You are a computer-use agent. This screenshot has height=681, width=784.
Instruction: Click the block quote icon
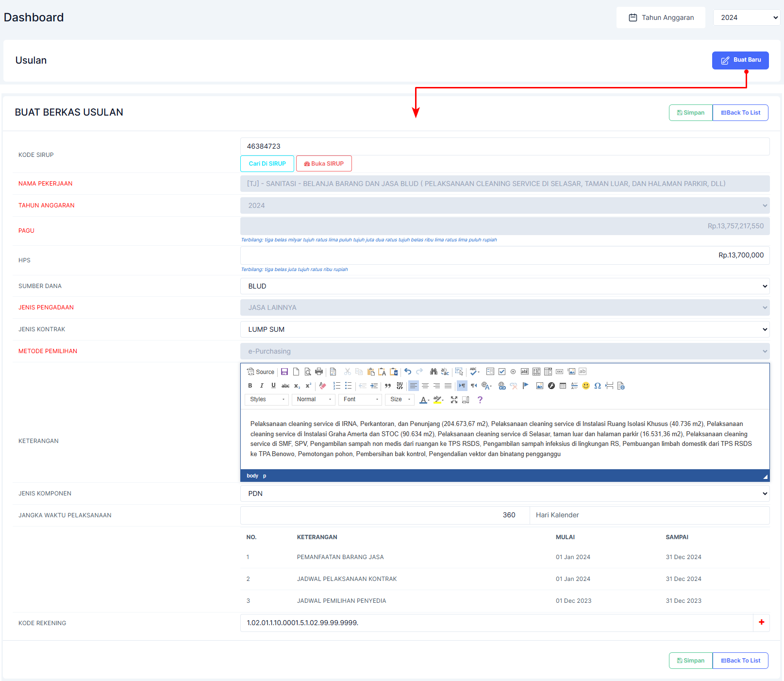(x=388, y=386)
